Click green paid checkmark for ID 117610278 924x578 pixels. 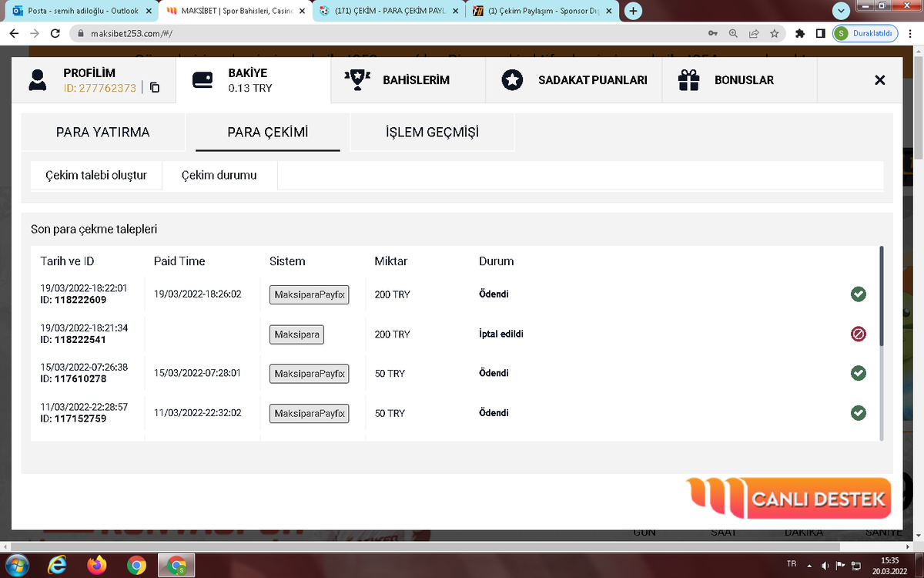click(859, 373)
